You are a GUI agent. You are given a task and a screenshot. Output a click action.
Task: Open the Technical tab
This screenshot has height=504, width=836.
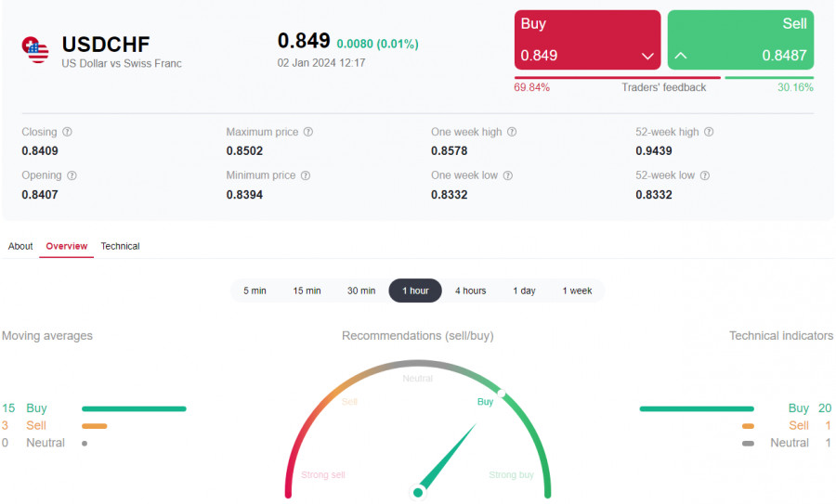[120, 246]
